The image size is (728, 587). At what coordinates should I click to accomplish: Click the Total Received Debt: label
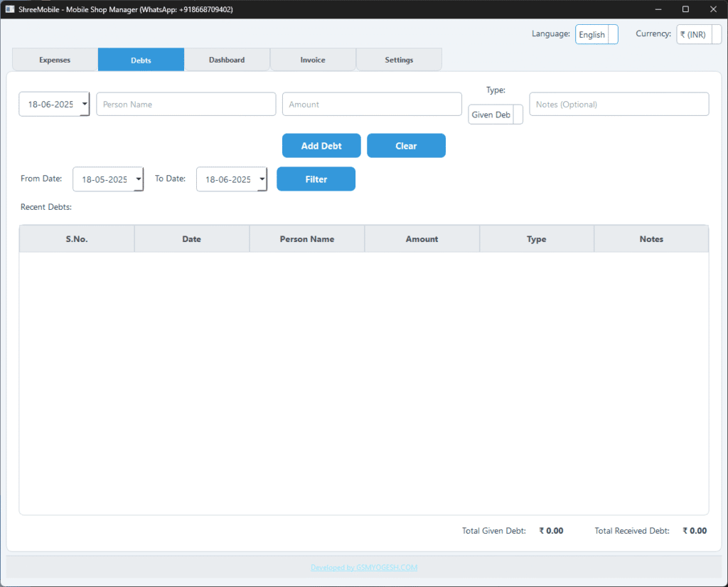click(632, 531)
